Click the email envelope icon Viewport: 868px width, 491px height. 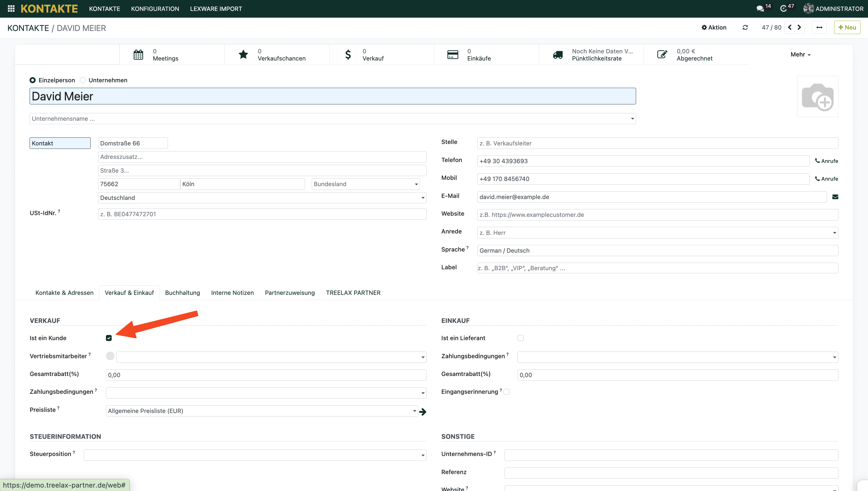pyautogui.click(x=835, y=197)
